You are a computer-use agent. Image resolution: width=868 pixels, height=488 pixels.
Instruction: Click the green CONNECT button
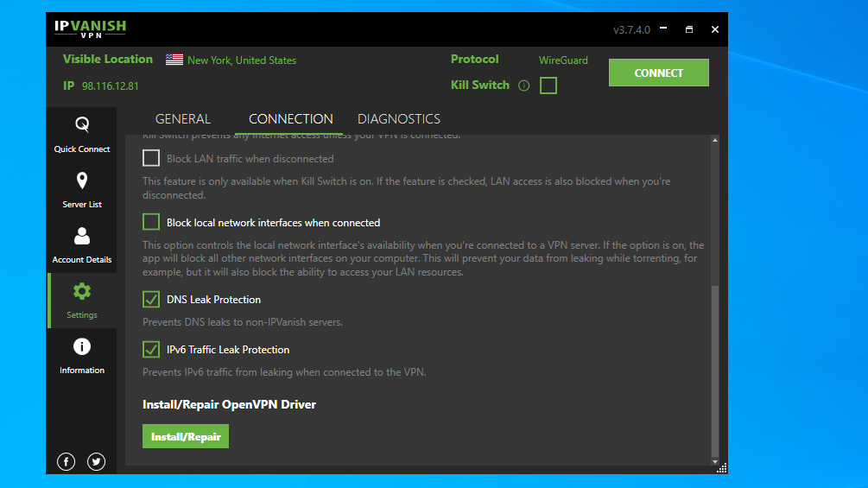(659, 73)
